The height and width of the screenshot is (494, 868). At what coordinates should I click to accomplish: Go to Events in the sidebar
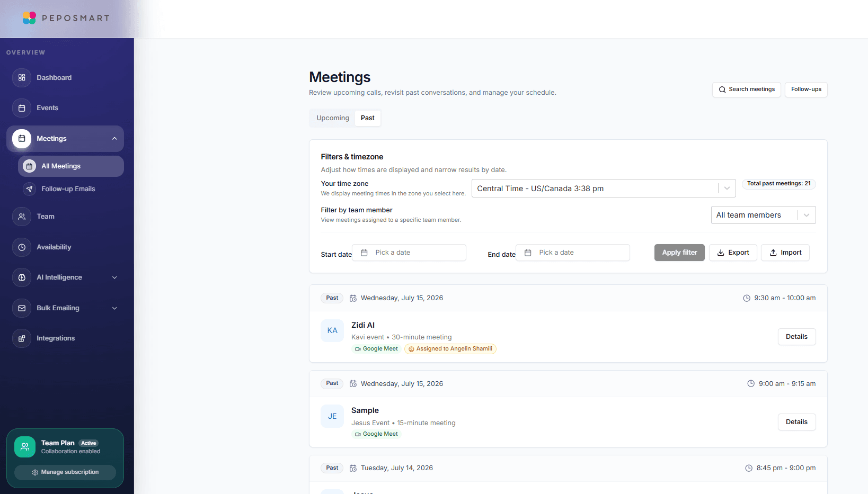48,108
